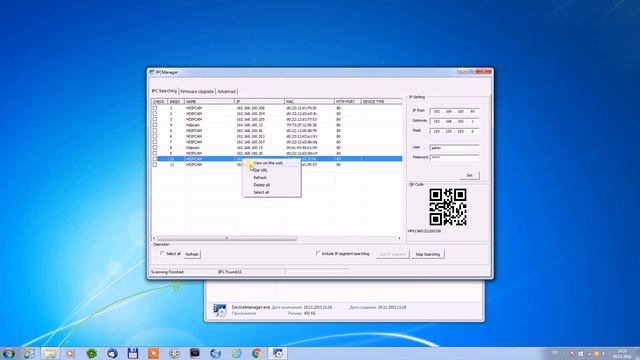Image resolution: width=640 pixels, height=360 pixels.
Task: Select the highlighted device row index 10
Action: [x=277, y=159]
